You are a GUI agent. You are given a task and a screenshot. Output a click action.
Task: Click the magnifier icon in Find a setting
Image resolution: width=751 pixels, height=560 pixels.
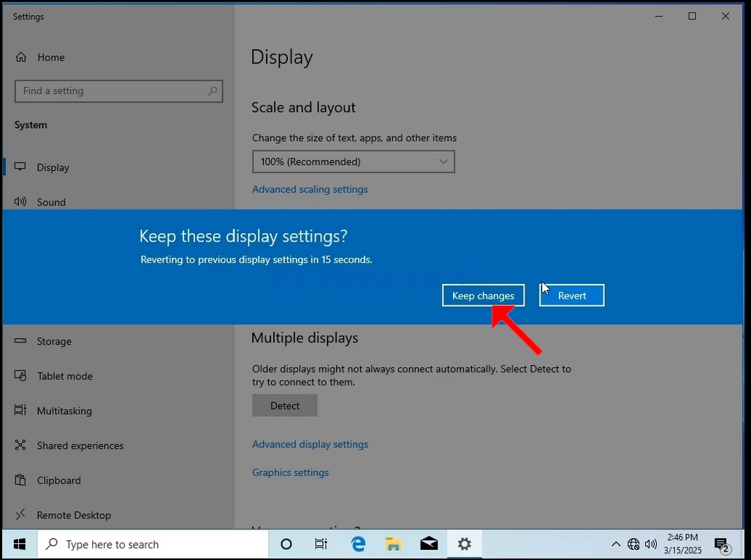(x=212, y=91)
